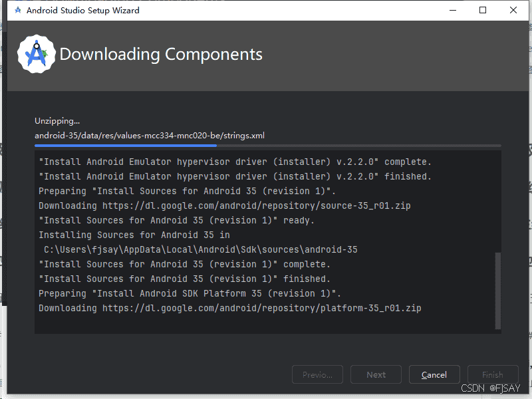Open the window control menu via the title bar icon
Screen dimensions: 532x399
point(18,10)
